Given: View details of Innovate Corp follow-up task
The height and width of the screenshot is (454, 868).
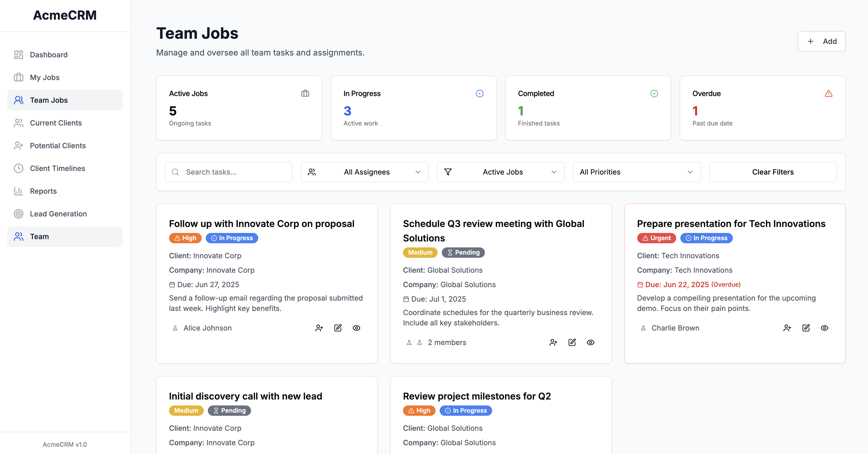Looking at the screenshot, I should [356, 328].
